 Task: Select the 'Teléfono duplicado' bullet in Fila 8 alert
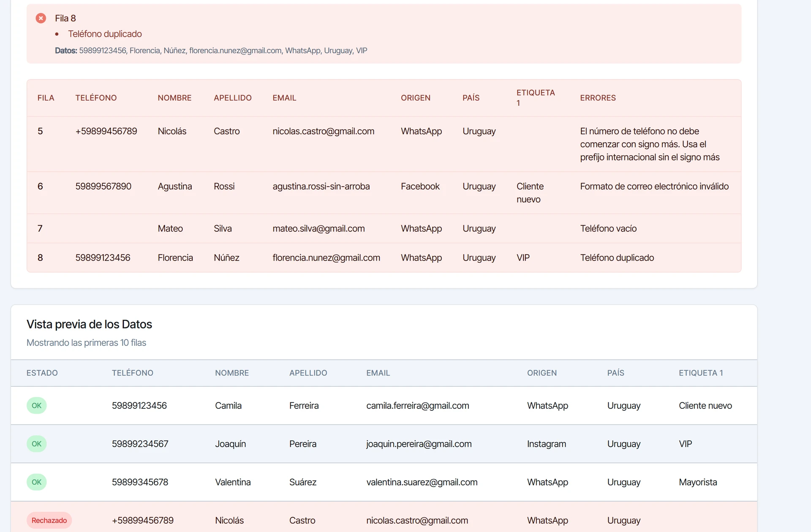click(x=105, y=34)
